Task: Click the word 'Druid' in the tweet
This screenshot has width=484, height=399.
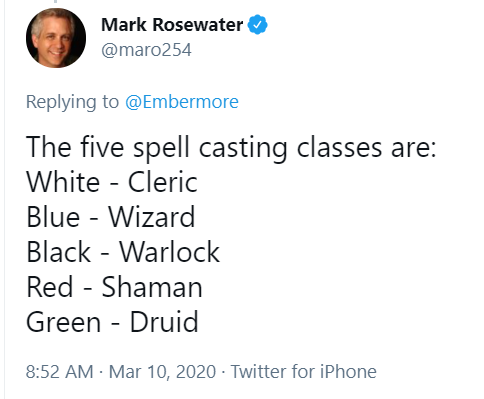Action: click(164, 322)
